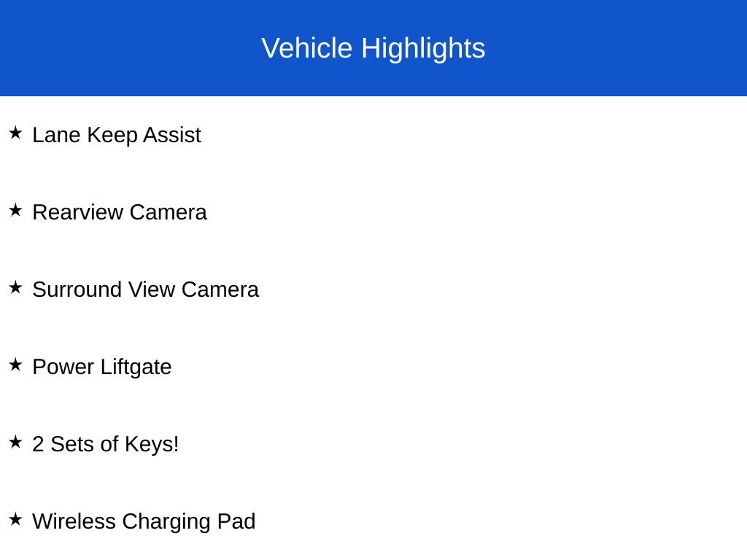Click the star bullet next to Rearview Camera
This screenshot has width=747, height=560.
(15, 210)
